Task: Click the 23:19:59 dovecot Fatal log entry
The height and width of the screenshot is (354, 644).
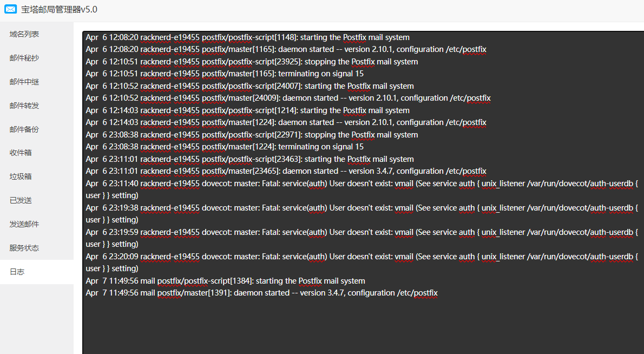Action: (362, 238)
